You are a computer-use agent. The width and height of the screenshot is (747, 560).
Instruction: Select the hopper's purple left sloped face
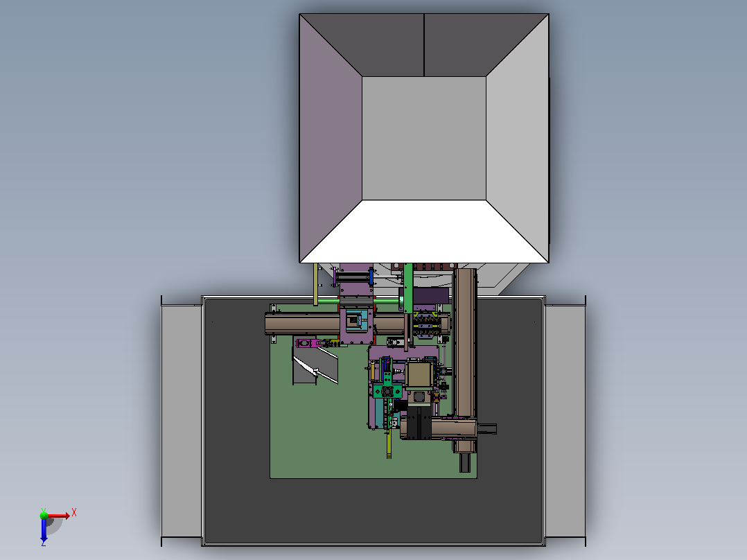pos(331,138)
